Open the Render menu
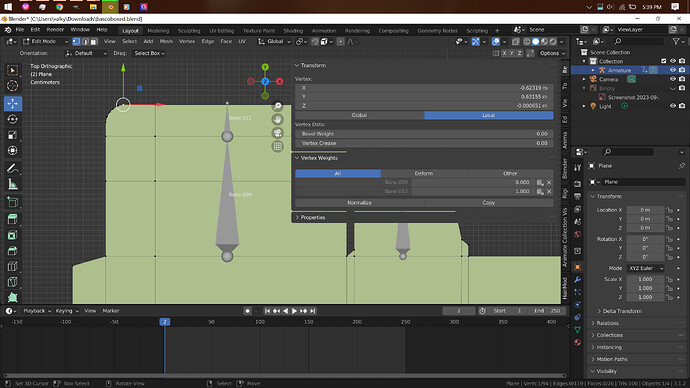The height and width of the screenshot is (388, 690). (55, 30)
